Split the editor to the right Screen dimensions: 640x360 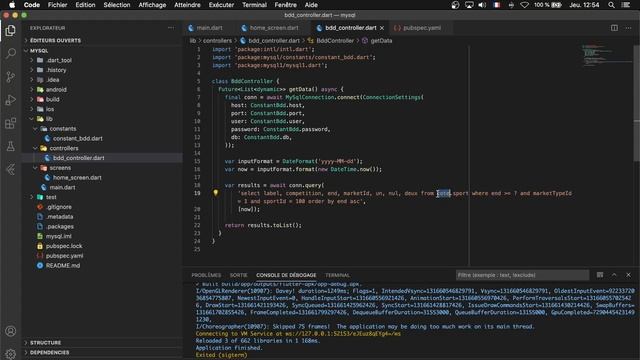(614, 28)
